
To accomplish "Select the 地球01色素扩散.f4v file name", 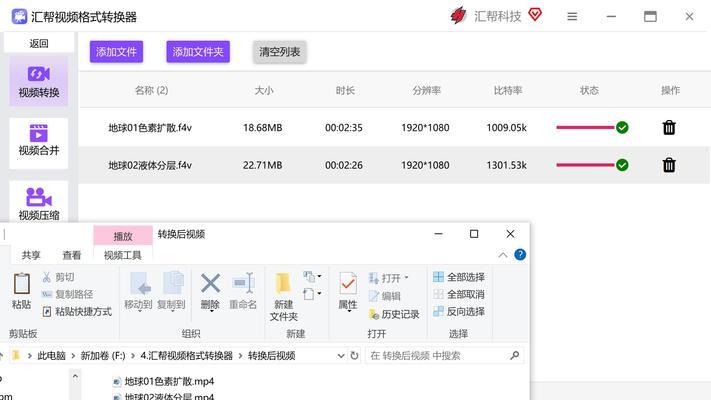I will 150,128.
